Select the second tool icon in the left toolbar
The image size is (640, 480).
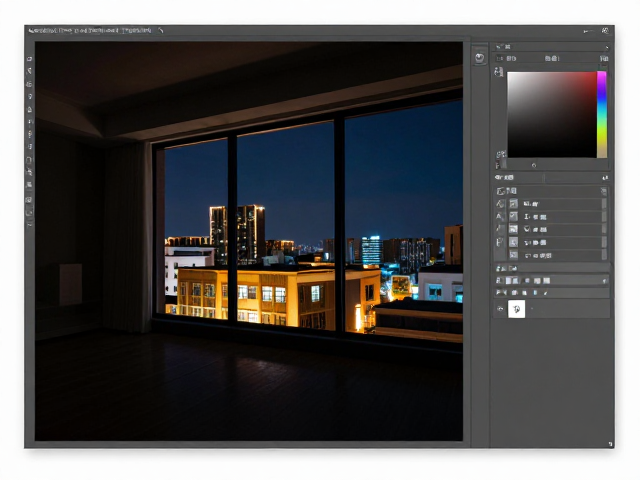[x=30, y=71]
